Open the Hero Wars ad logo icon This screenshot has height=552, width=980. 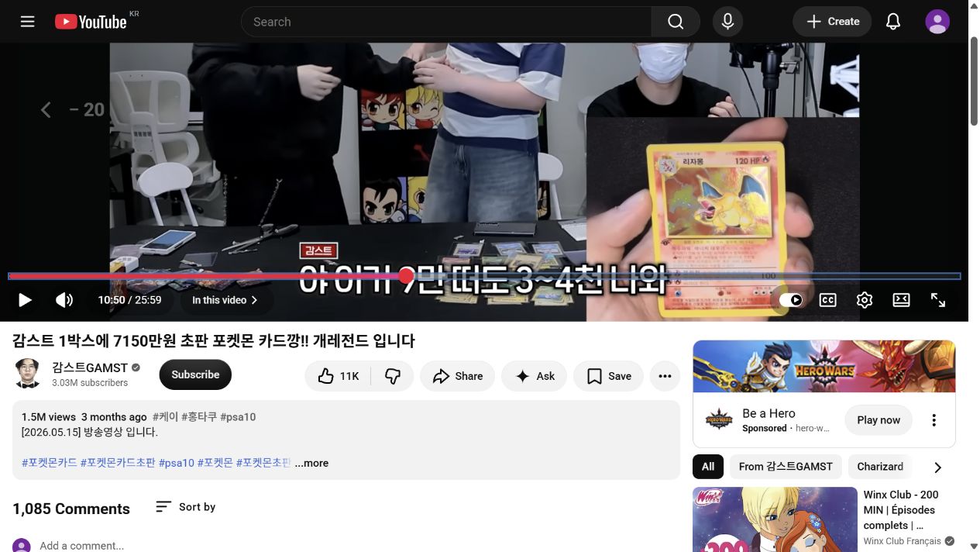719,420
